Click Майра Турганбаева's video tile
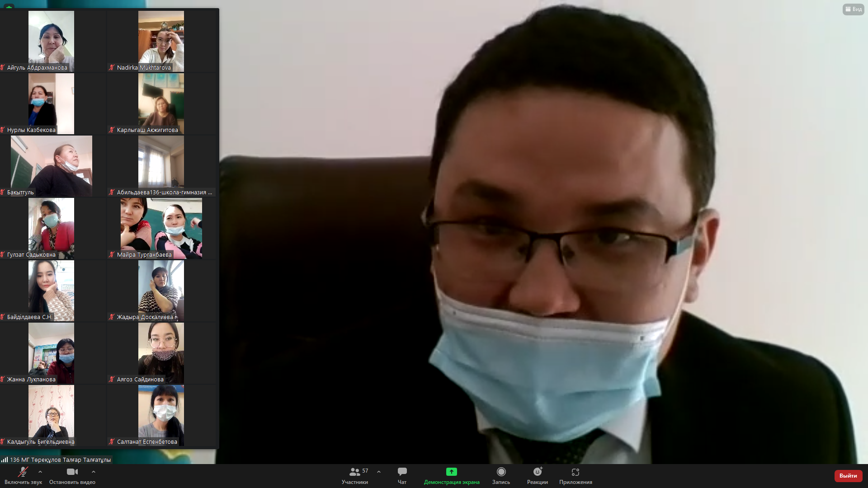Image resolution: width=868 pixels, height=488 pixels. (161, 227)
